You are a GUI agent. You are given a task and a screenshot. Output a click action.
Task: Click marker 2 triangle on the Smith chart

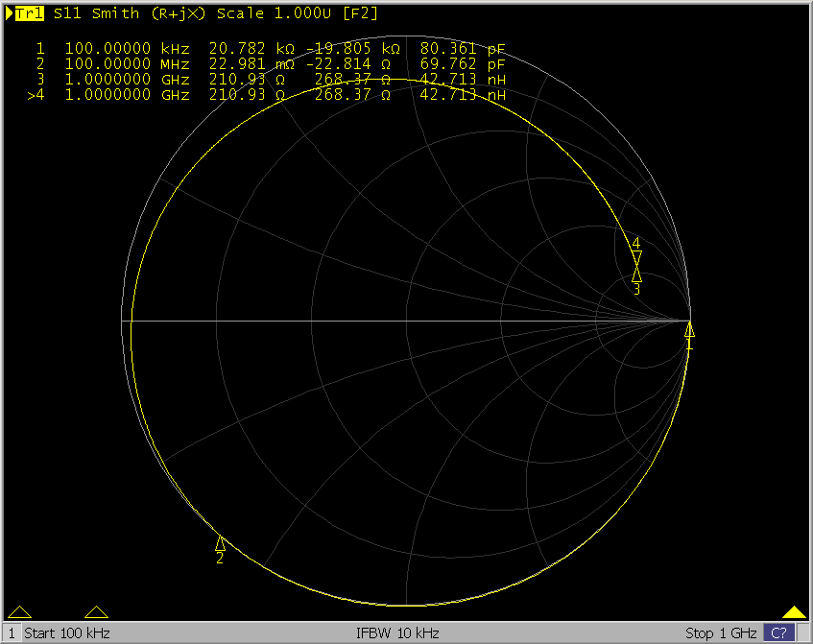pos(220,543)
